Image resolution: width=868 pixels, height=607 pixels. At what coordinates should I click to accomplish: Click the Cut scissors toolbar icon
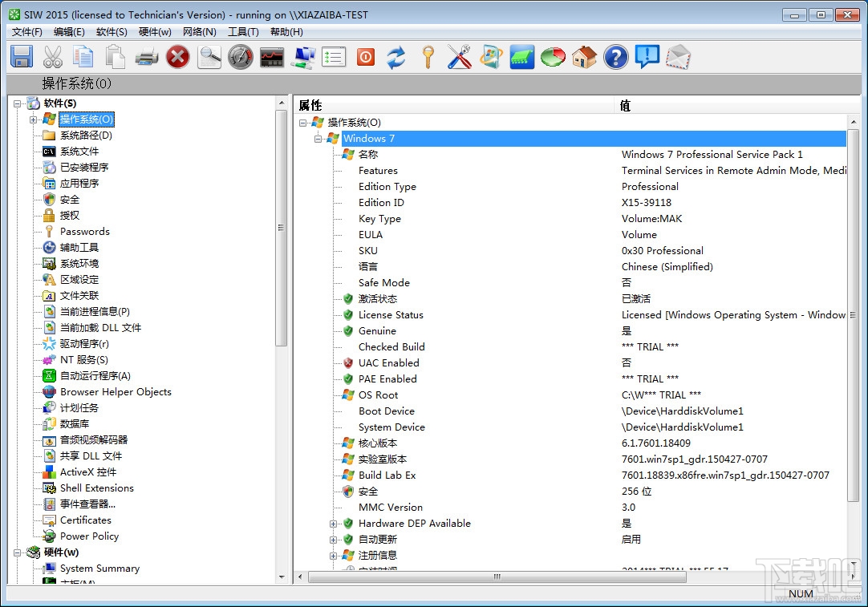53,57
